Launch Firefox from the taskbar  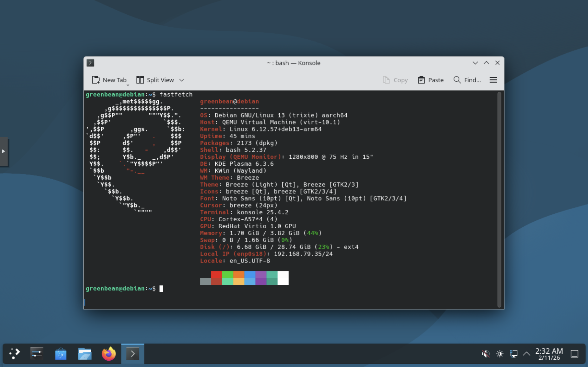109,353
